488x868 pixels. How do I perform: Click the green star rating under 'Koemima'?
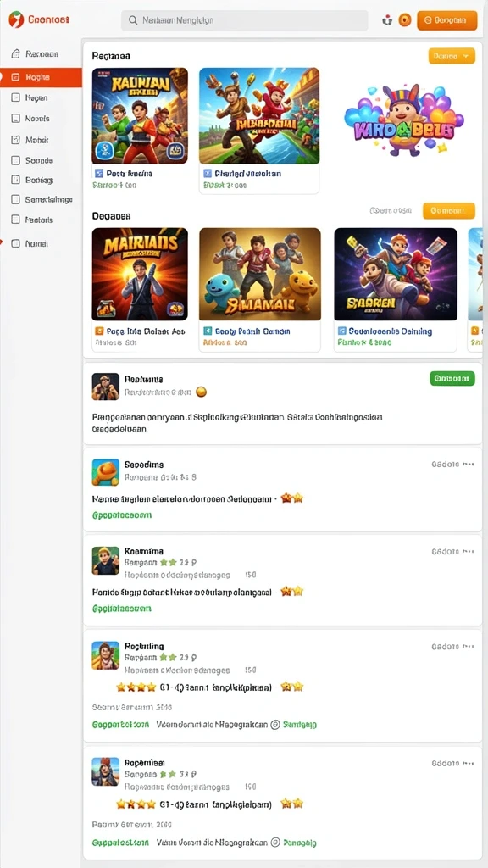pos(169,563)
